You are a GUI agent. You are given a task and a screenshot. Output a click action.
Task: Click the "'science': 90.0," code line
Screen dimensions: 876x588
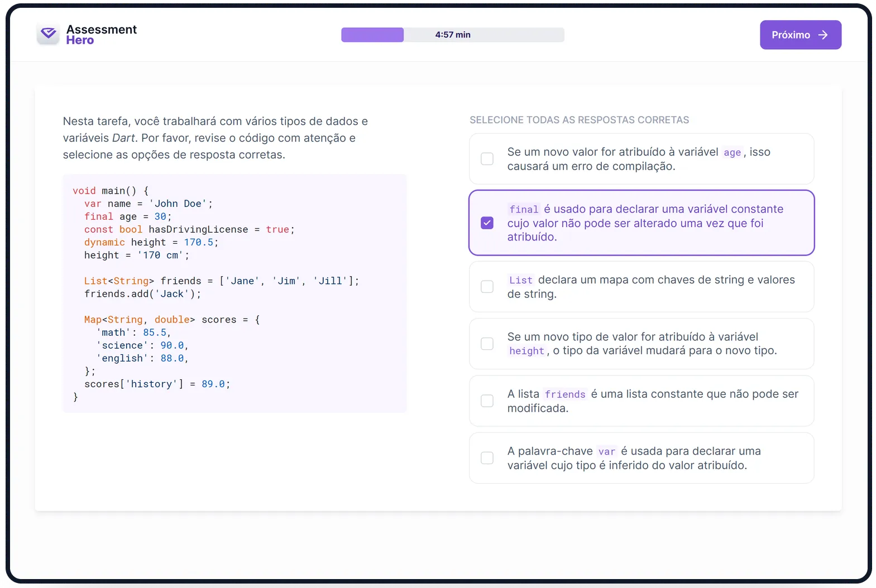pyautogui.click(x=142, y=345)
